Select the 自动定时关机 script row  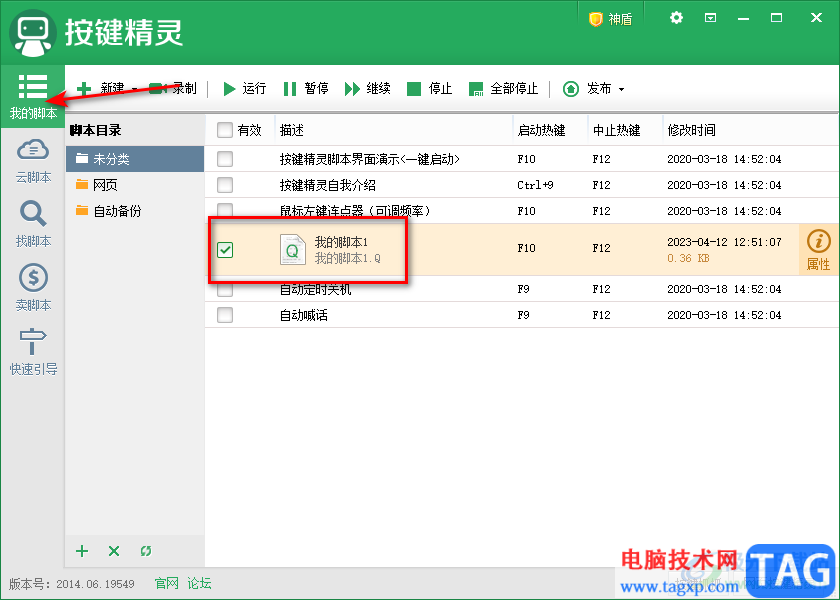pyautogui.click(x=522, y=289)
